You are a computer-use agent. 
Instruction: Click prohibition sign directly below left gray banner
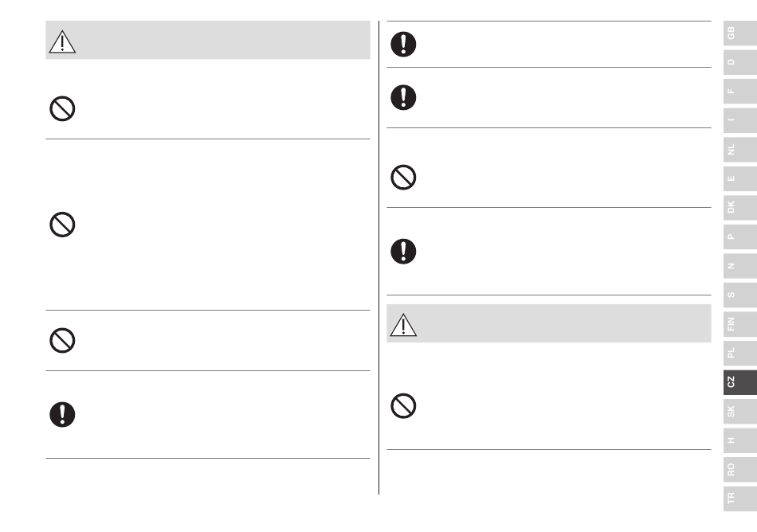point(62,108)
